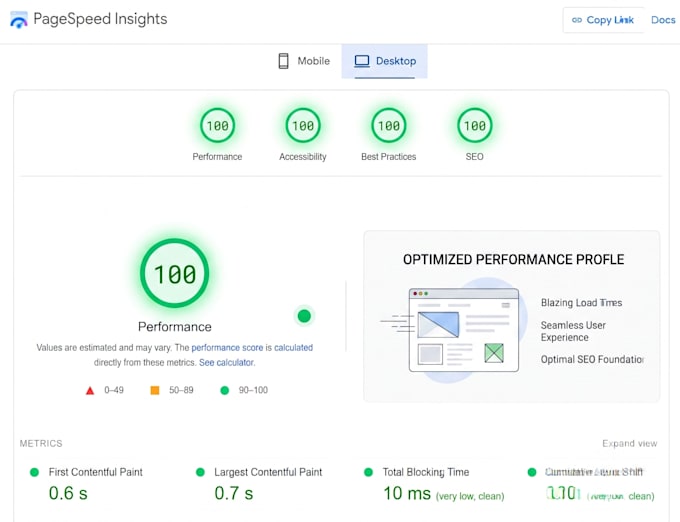Click the orange square 50–89 legend icon
Viewport: 680px width, 522px height.
coord(155,390)
